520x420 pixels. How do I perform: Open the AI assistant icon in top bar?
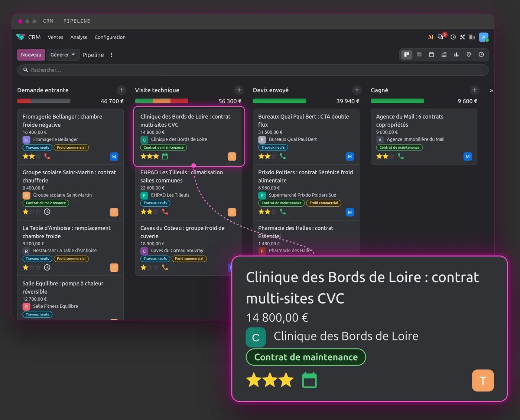[x=430, y=37]
